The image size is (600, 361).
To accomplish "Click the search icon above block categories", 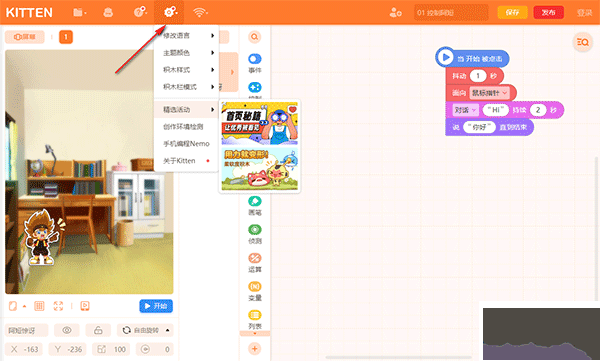I will point(254,37).
